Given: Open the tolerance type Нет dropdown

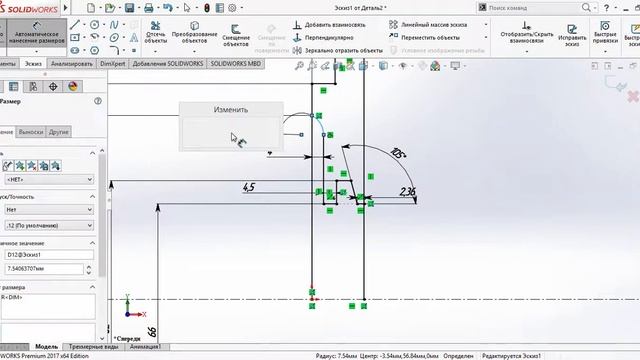Looking at the screenshot, I should (49, 210).
